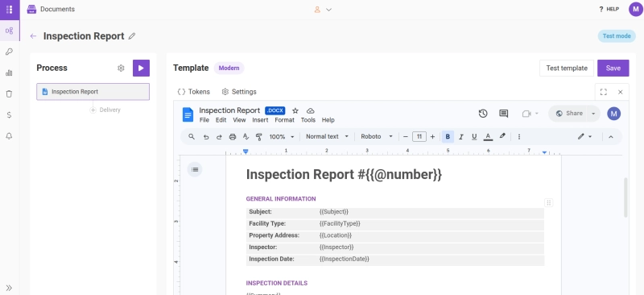The height and width of the screenshot is (295, 644).
Task: Open the 100% zoom dropdown
Action: 282,136
